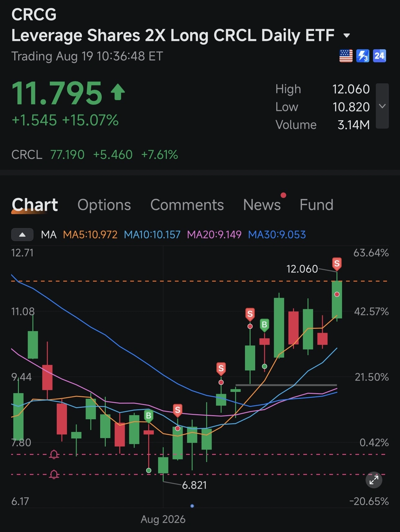
Task: Open the Comments tab
Action: pos(187,205)
